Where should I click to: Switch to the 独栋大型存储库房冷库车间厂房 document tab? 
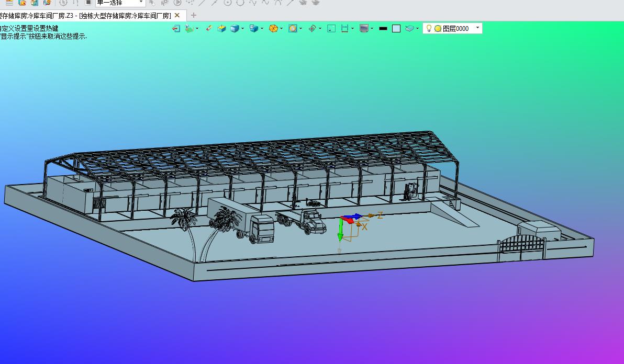coord(85,16)
